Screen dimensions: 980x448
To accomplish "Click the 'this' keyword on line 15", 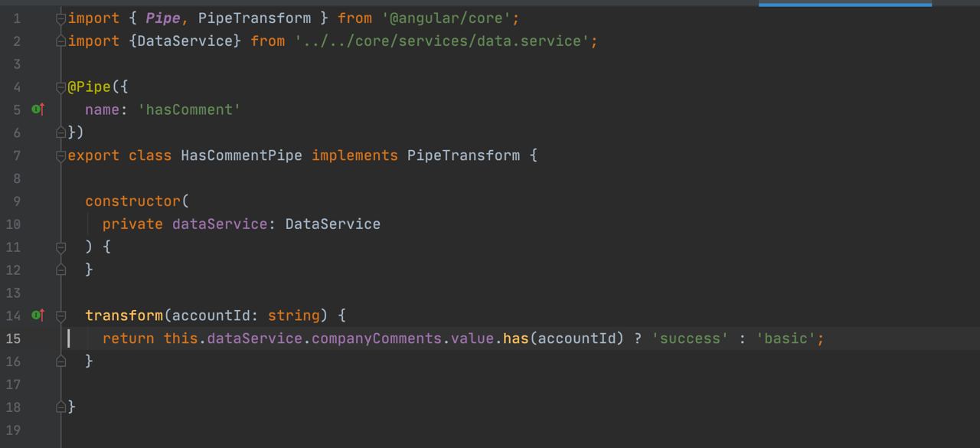I will pyautogui.click(x=181, y=338).
